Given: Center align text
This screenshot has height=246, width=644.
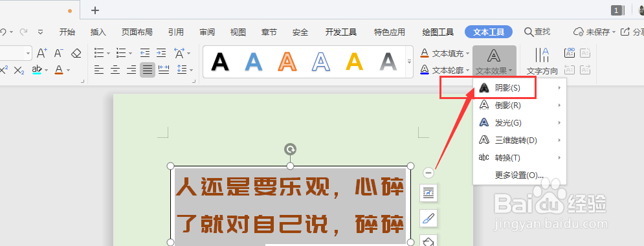Looking at the screenshot, I should 115,70.
